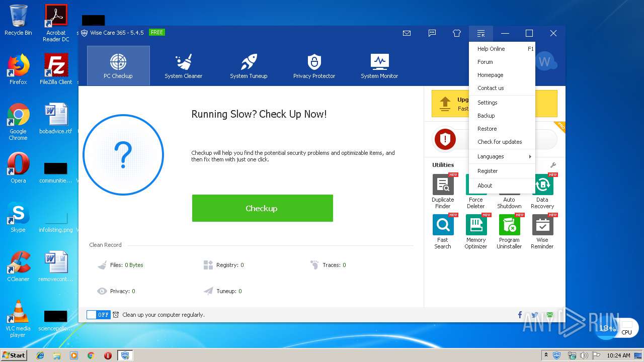Open Settings from the menu
Image resolution: width=644 pixels, height=362 pixels.
pyautogui.click(x=502, y=103)
